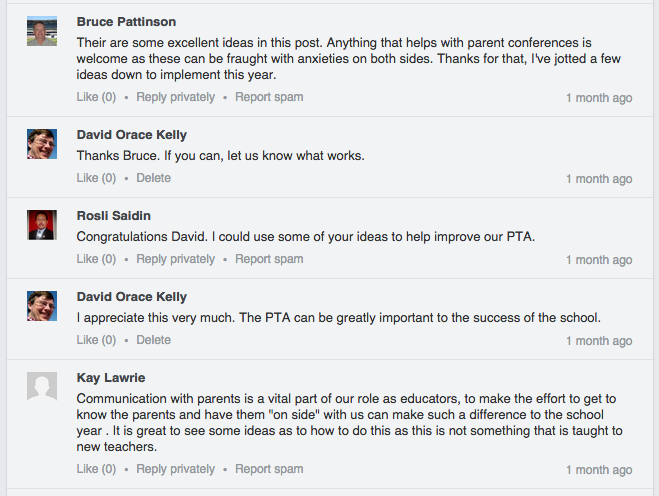The height and width of the screenshot is (496, 659).
Task: Open Rosli Saidin's avatar picture
Action: point(42,225)
